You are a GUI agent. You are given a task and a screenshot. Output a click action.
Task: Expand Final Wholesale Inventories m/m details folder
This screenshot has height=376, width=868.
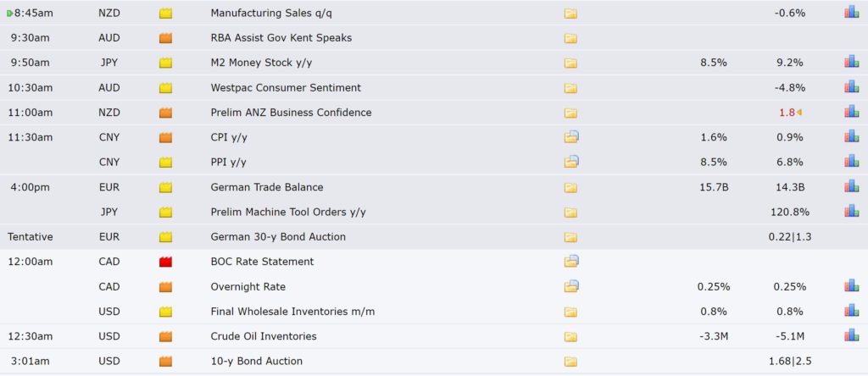(x=570, y=312)
